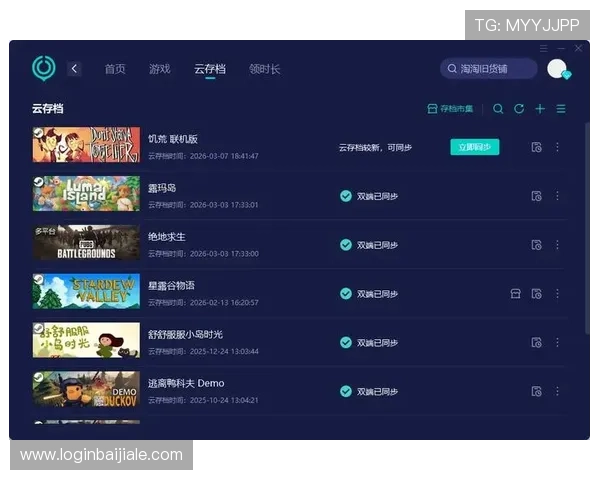
Task: Click the 舒舒服服小岛时光 game title
Action: pyautogui.click(x=186, y=335)
